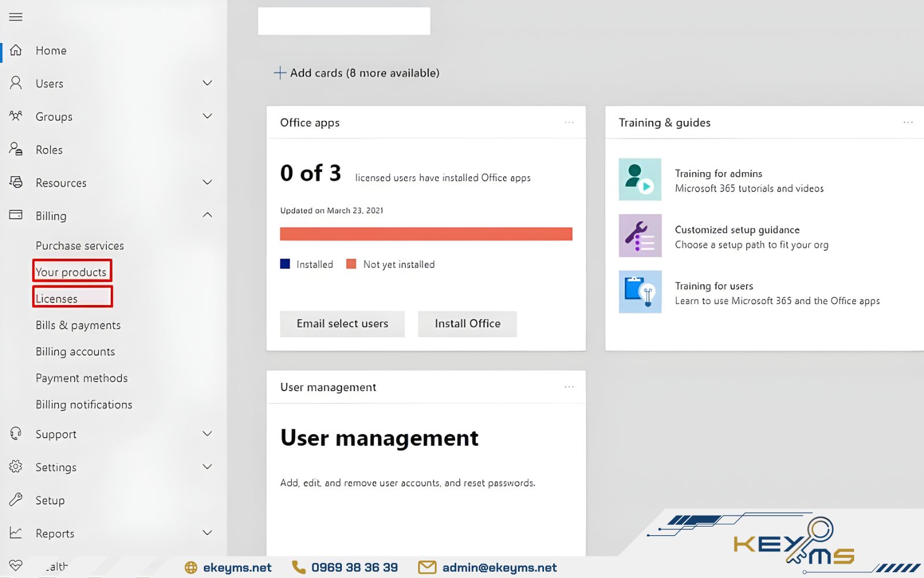
Task: Collapse the Billing section
Action: point(207,214)
